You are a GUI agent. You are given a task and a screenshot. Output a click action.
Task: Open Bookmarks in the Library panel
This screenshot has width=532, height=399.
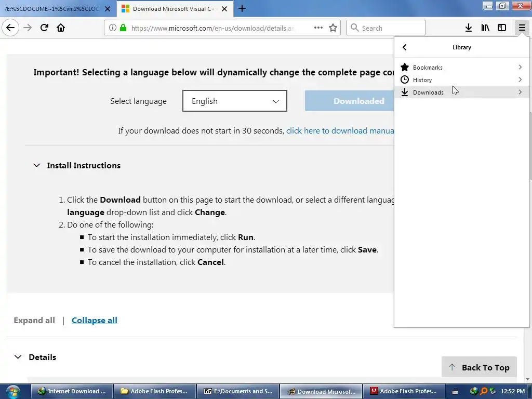(461, 67)
